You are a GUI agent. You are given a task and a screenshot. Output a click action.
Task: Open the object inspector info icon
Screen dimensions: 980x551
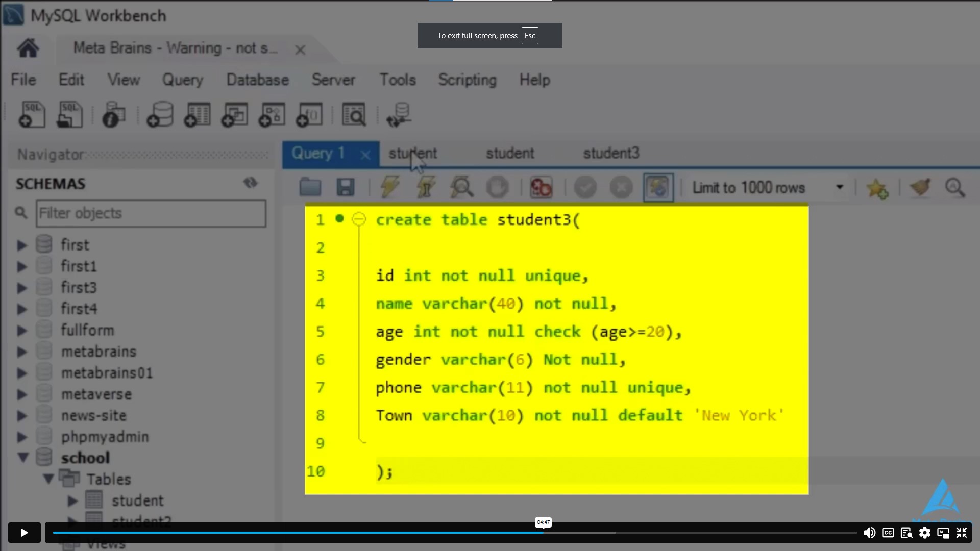tap(114, 114)
